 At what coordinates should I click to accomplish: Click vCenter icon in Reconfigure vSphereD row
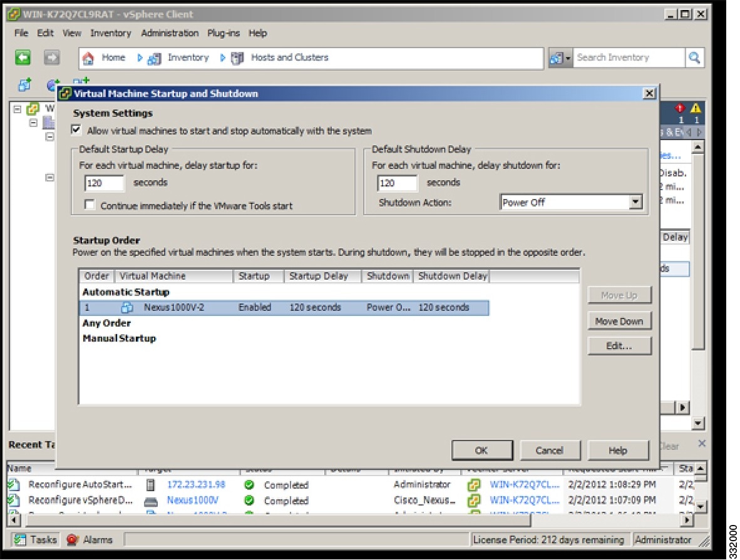[474, 500]
